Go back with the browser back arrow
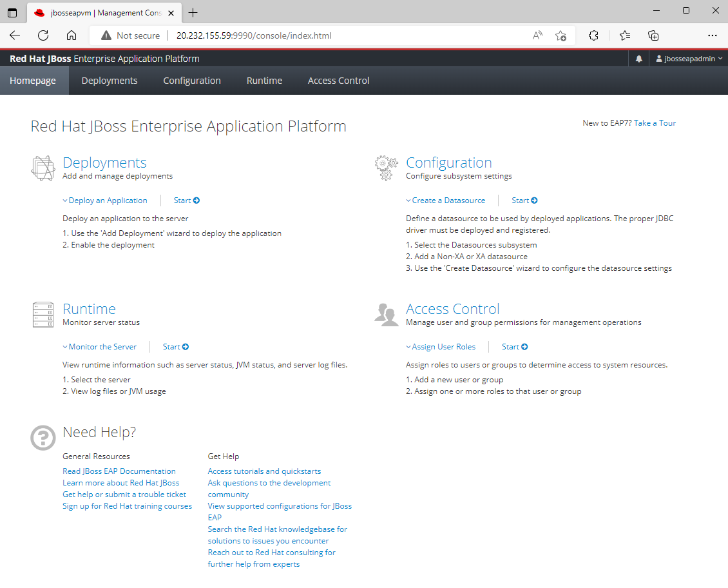 tap(15, 35)
